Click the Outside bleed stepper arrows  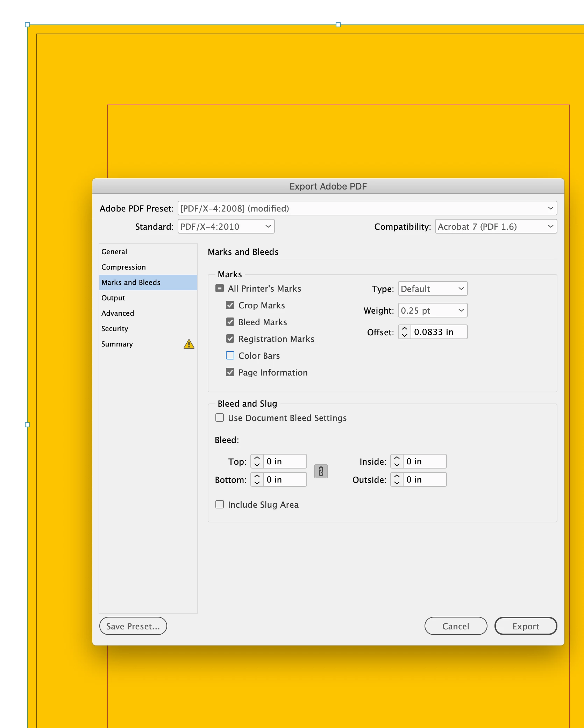point(397,479)
